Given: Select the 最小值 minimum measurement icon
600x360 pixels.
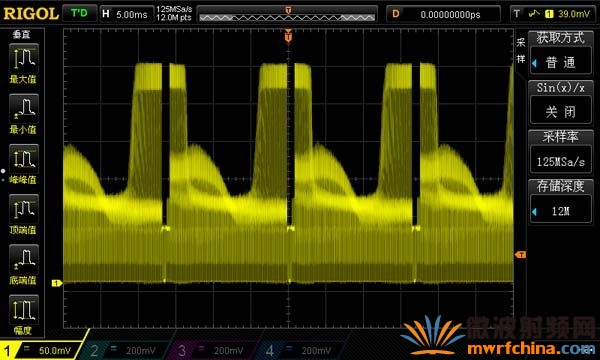Looking at the screenshot, I should click(x=24, y=109).
